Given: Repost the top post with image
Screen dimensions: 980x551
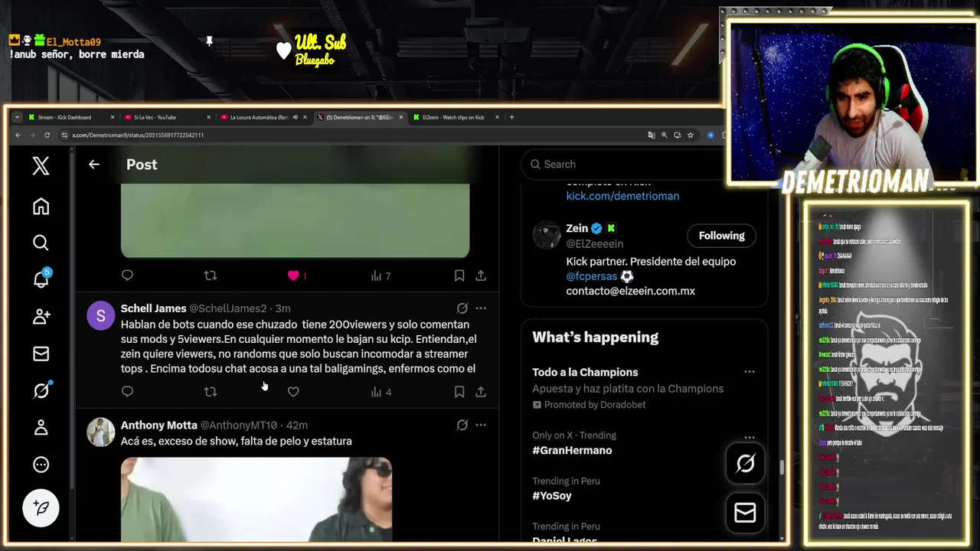Looking at the screenshot, I should pos(211,275).
